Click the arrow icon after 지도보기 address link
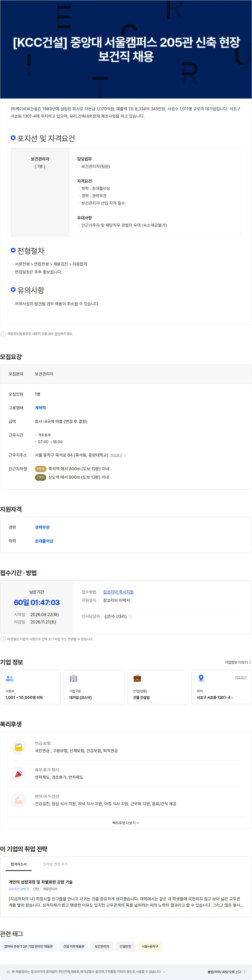Image resolution: width=252 pixels, height=980 pixels. [125, 455]
